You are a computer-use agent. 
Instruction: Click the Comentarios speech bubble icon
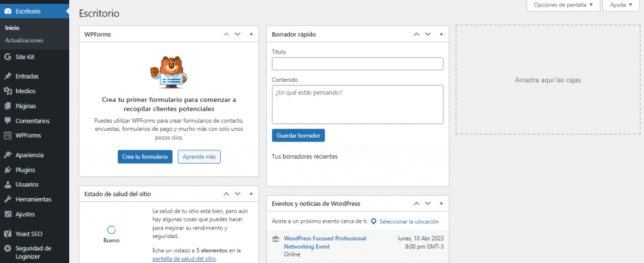pyautogui.click(x=8, y=121)
